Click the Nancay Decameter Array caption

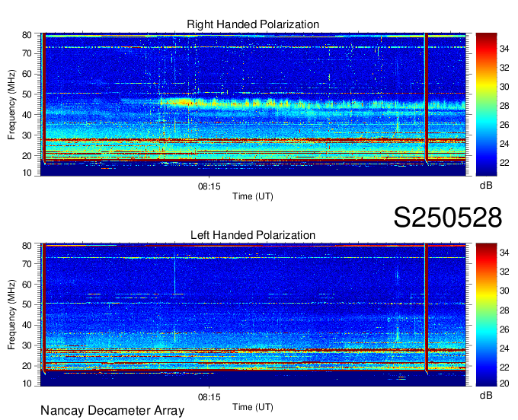112,411
